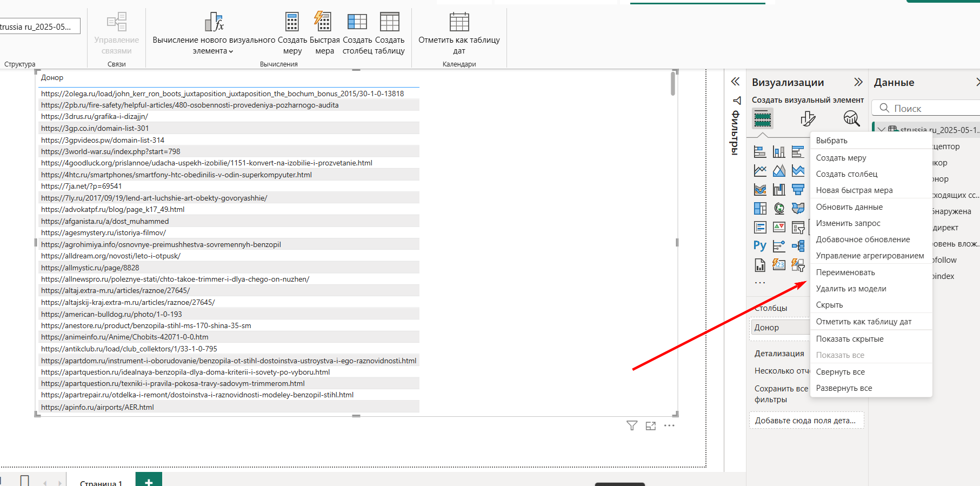Click the add new page plus button
The width and height of the screenshot is (980, 486).
(149, 481)
